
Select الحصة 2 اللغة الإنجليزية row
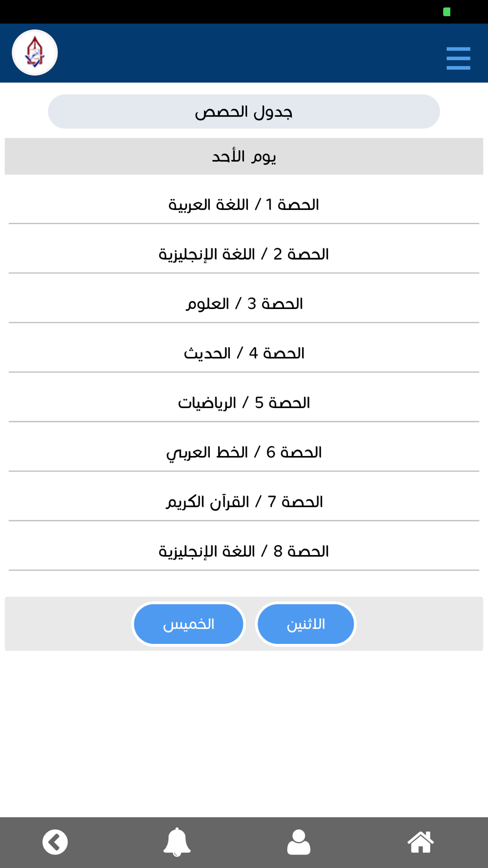click(244, 254)
